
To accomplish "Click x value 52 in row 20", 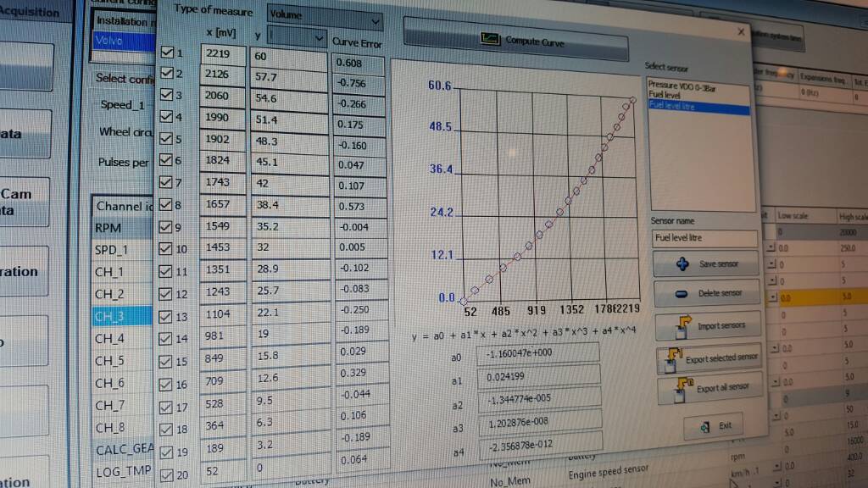I will 224,472.
